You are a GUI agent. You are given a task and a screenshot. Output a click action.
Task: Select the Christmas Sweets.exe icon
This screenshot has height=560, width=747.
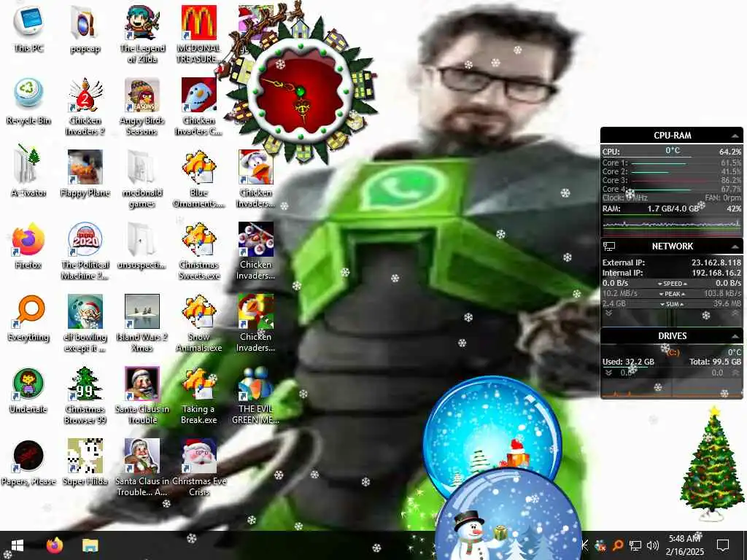click(199, 251)
